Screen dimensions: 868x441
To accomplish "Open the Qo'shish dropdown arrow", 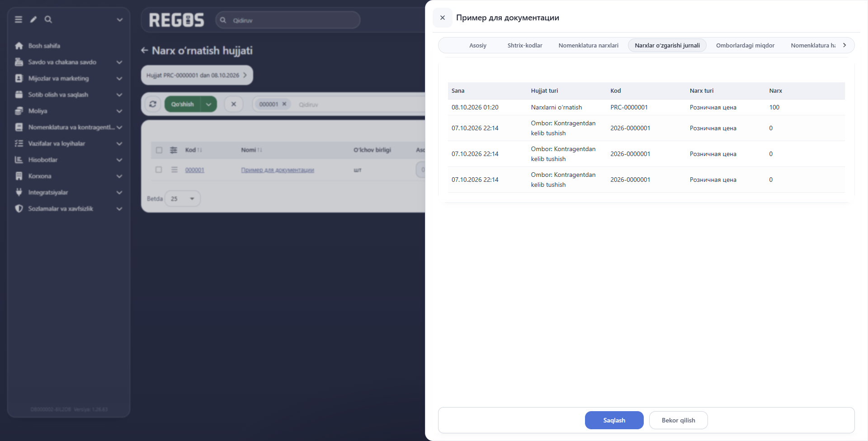I will [209, 104].
